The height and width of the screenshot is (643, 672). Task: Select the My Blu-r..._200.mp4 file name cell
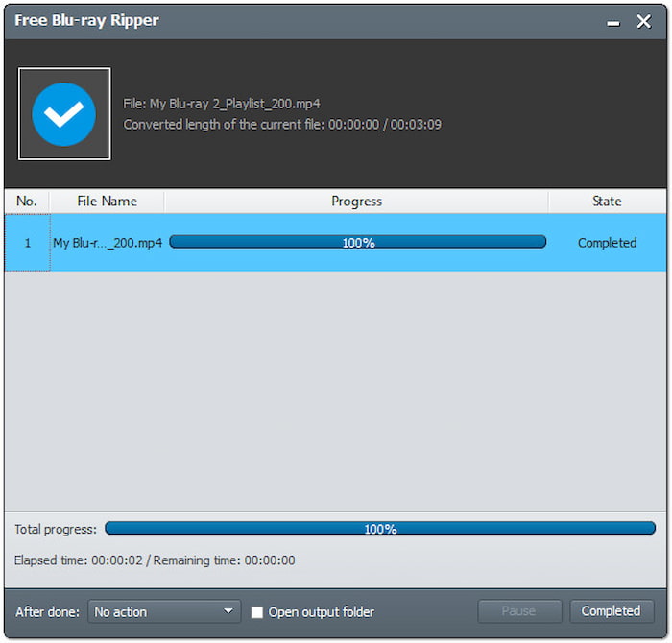pos(108,243)
